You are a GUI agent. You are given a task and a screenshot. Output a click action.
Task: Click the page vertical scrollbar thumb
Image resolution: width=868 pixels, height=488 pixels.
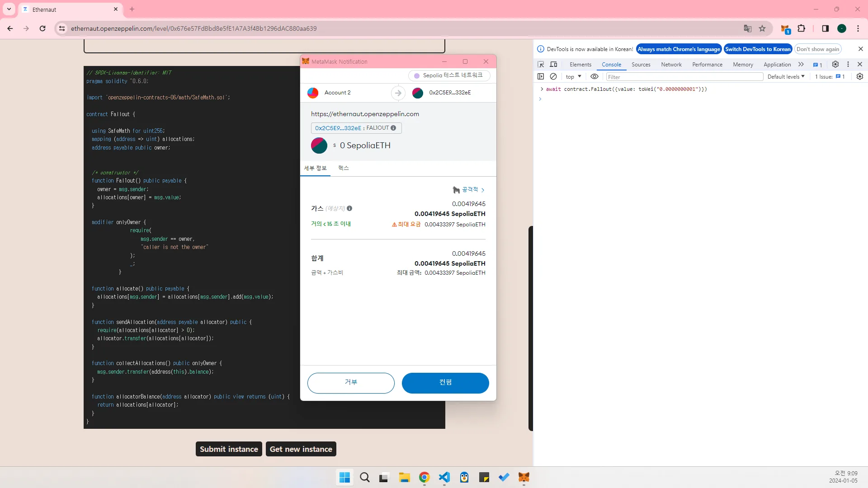[x=531, y=328]
